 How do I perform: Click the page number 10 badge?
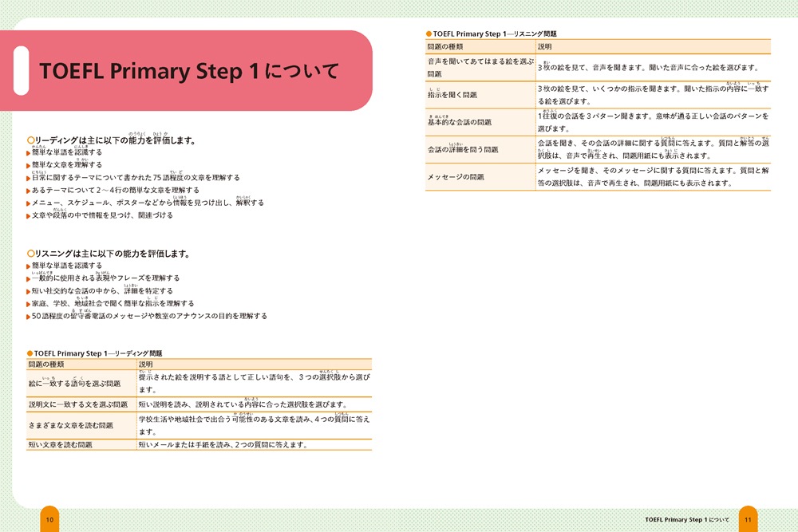(49, 520)
